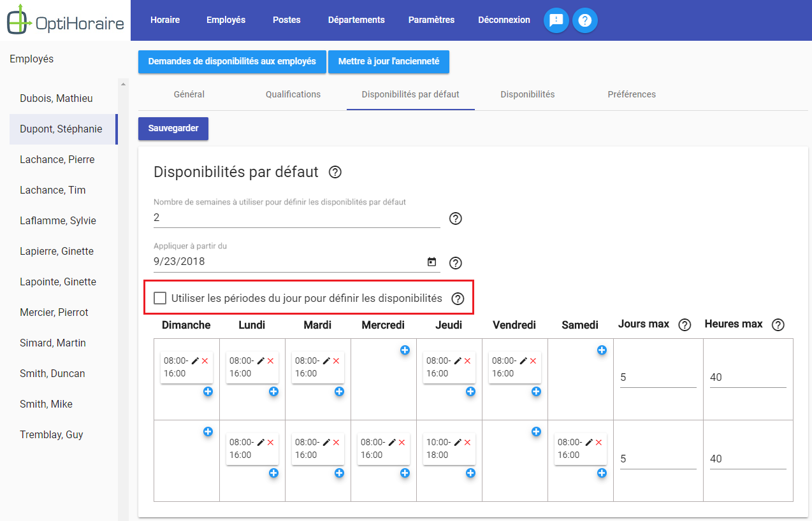Click the feedback message icon in top bar

pyautogui.click(x=556, y=20)
